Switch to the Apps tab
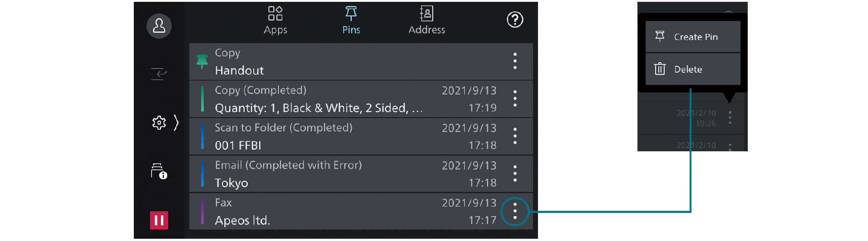This screenshot has height=241, width=868. click(x=275, y=20)
